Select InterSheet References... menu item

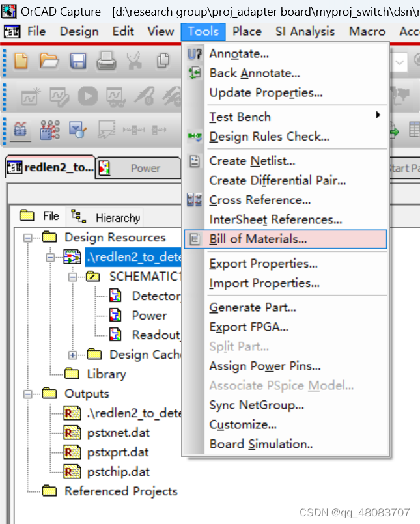tap(286, 219)
